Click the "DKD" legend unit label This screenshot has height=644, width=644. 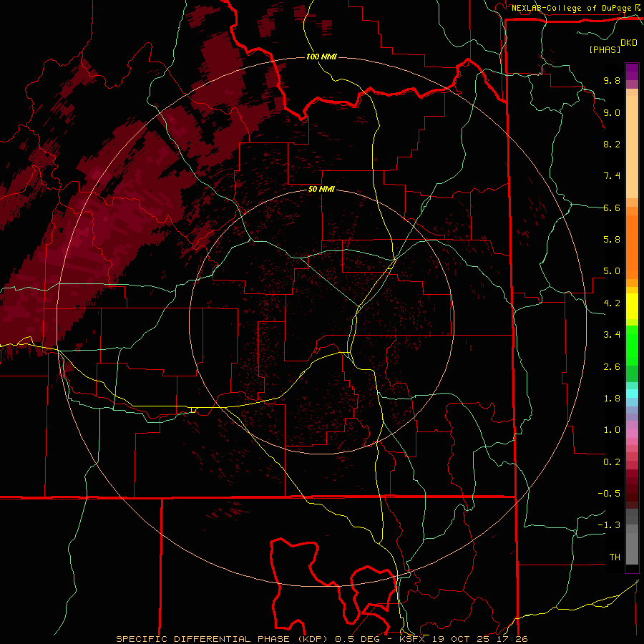click(x=629, y=43)
